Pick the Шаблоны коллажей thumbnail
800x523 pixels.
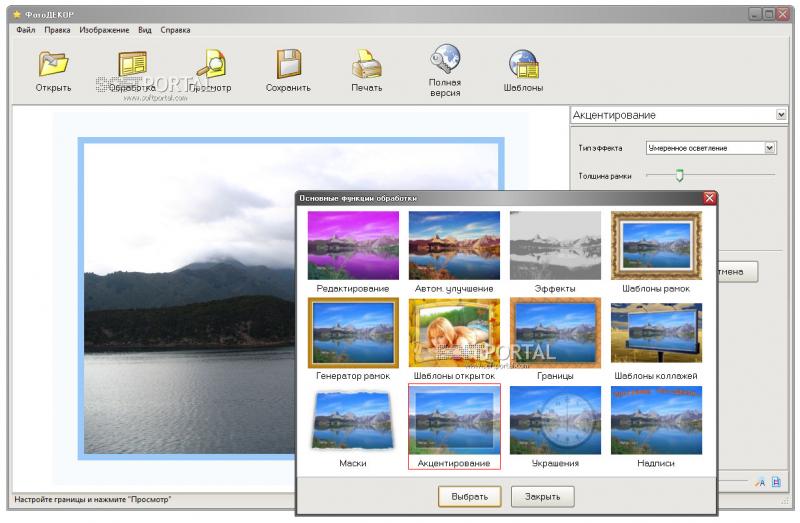point(656,333)
